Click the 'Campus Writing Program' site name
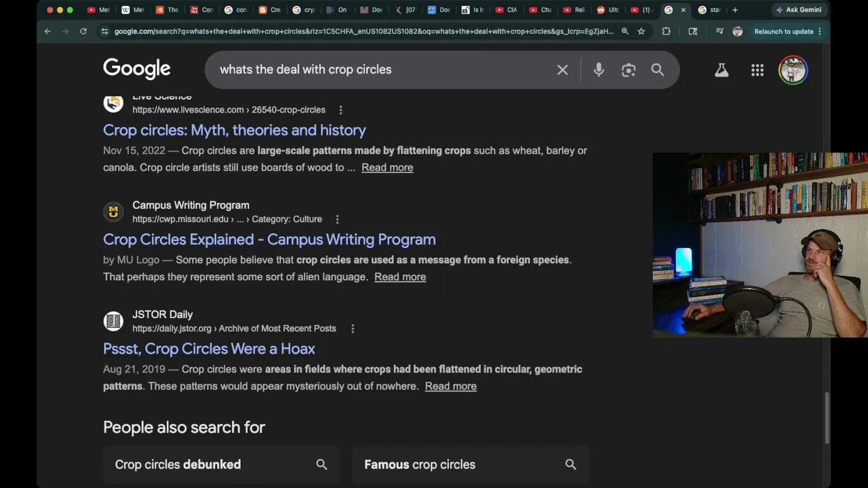This screenshot has height=488, width=868. click(x=191, y=205)
